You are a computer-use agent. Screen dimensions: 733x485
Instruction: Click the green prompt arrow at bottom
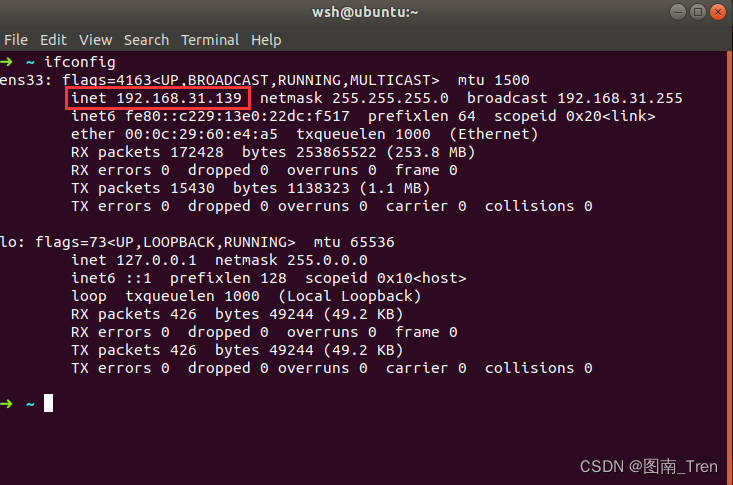(7, 404)
